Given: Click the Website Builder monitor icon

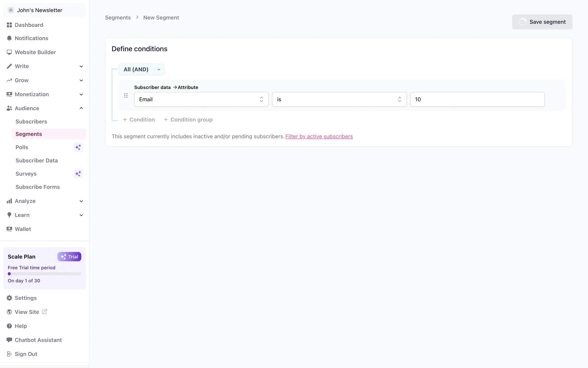Looking at the screenshot, I should [x=9, y=52].
